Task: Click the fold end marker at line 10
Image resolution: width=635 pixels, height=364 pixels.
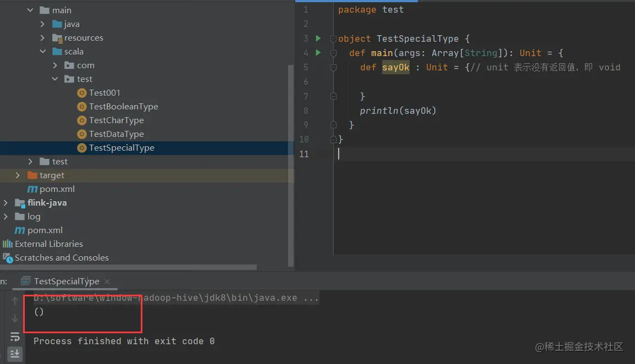Action: [333, 140]
